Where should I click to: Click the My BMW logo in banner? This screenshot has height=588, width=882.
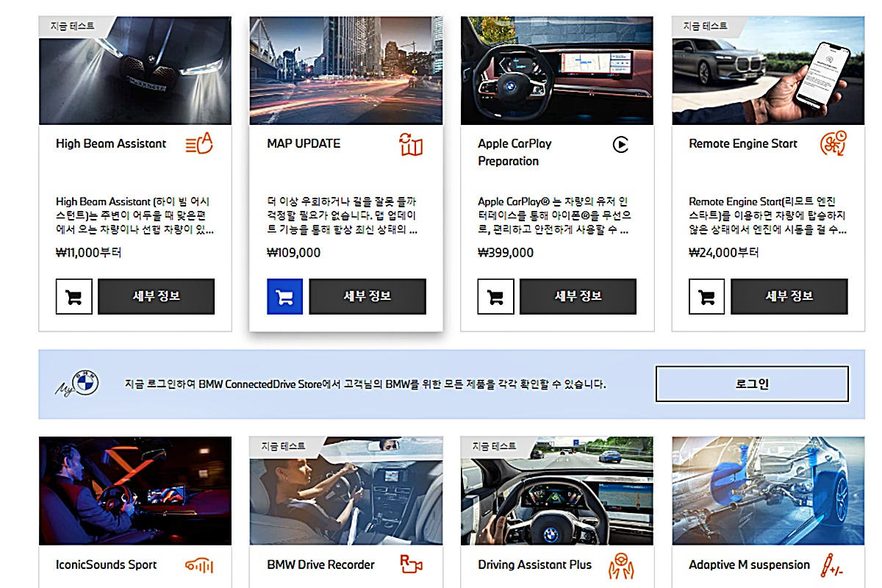point(76,384)
